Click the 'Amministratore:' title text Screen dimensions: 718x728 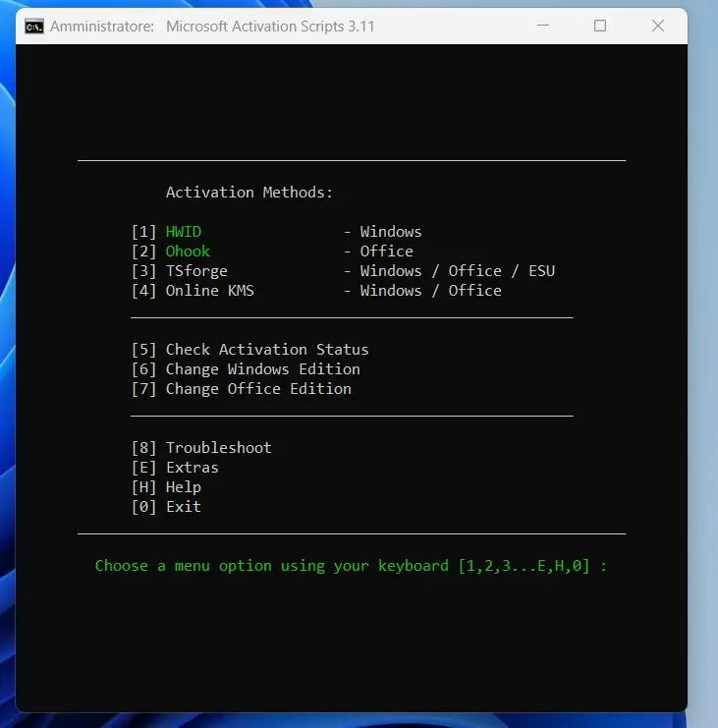coord(102,27)
